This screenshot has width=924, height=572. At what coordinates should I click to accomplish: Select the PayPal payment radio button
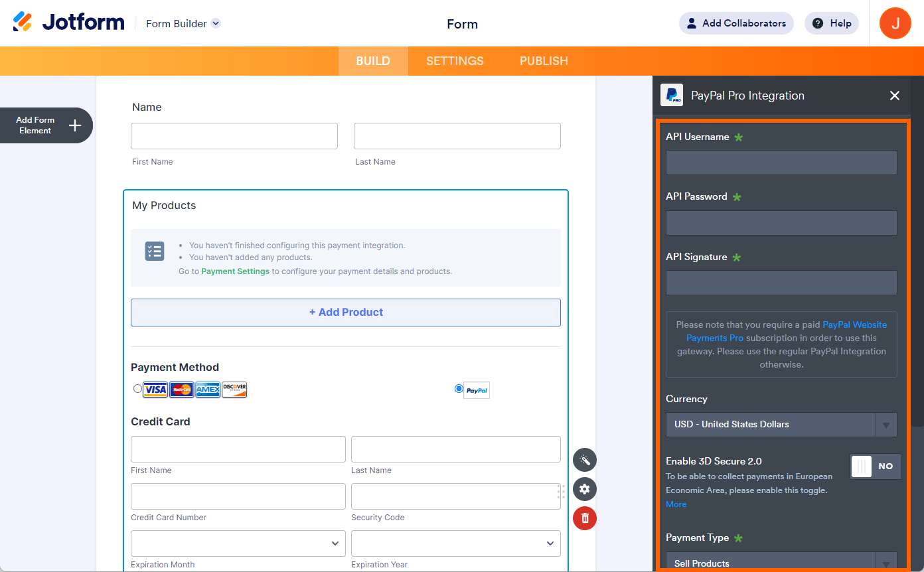point(459,389)
